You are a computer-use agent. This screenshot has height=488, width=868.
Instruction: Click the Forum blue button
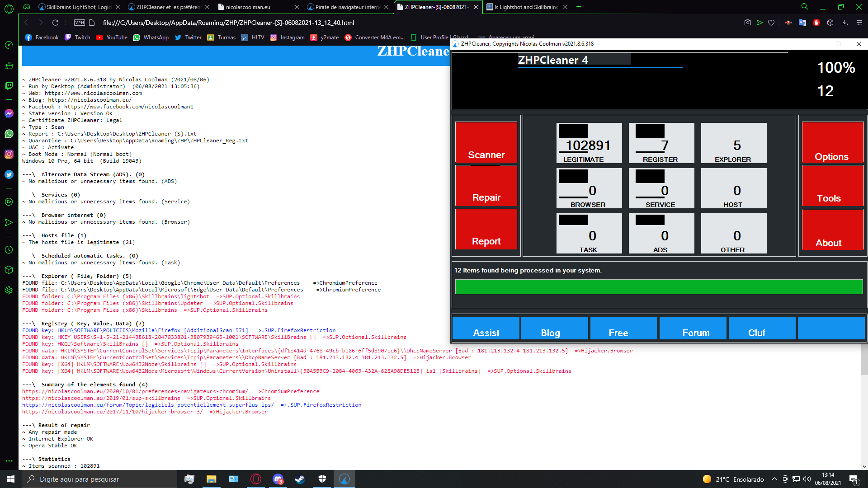pyautogui.click(x=693, y=328)
